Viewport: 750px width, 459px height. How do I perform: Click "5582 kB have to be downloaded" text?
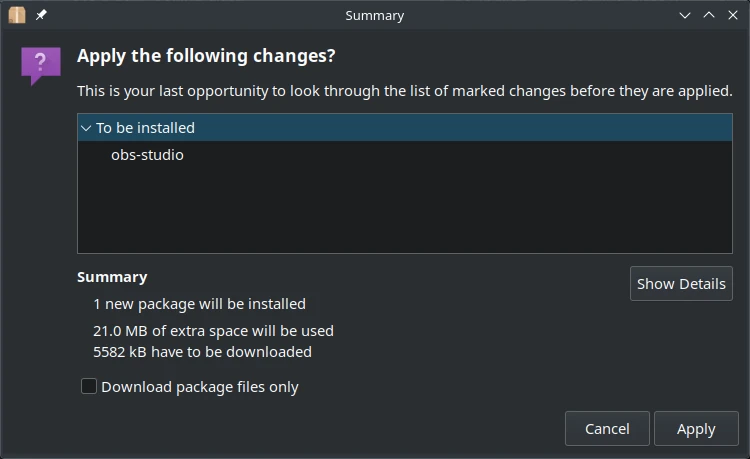click(202, 352)
